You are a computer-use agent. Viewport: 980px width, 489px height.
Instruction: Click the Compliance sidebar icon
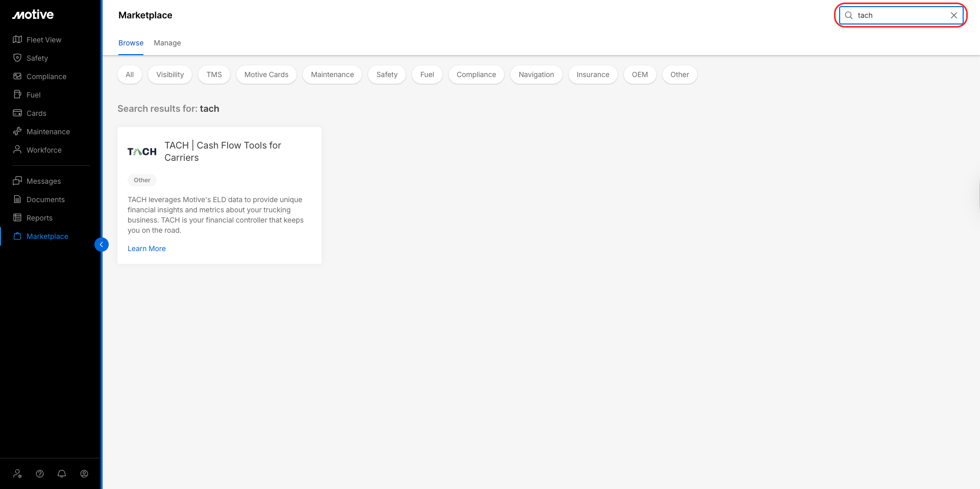(x=17, y=76)
